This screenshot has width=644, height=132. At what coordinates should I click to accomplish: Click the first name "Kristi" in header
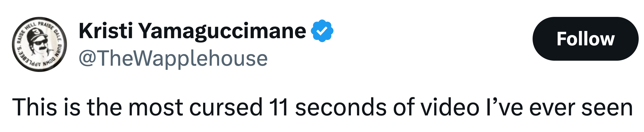tap(106, 31)
